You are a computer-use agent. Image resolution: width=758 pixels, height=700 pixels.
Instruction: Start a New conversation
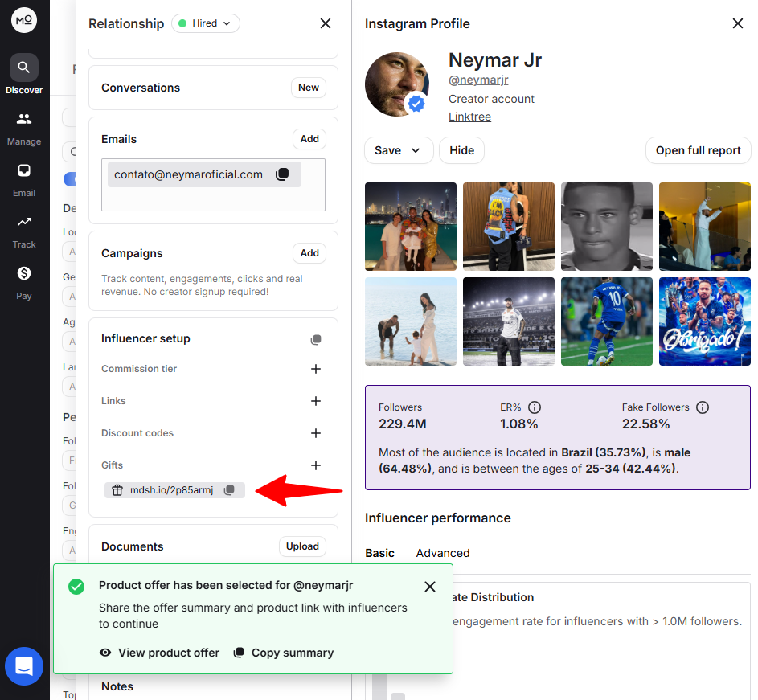(309, 88)
